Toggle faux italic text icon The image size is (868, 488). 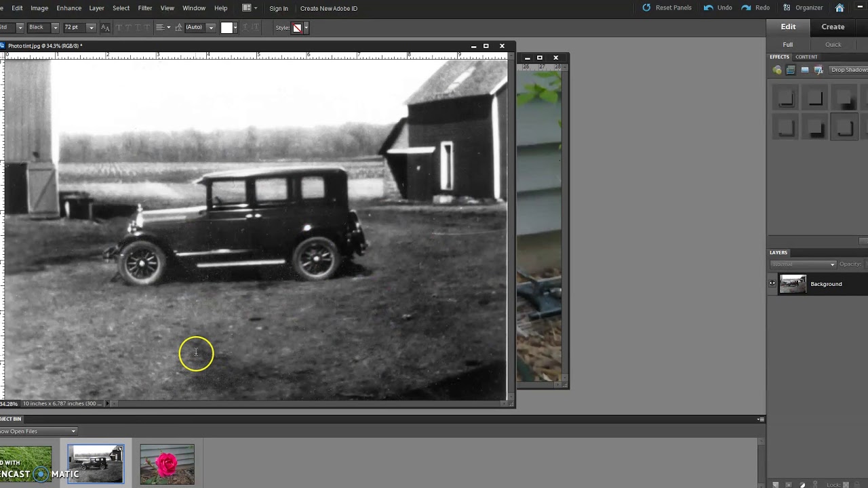[x=129, y=27]
